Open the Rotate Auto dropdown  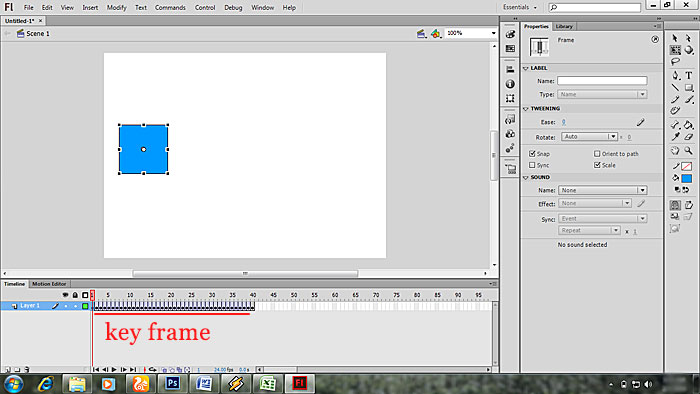coord(589,137)
